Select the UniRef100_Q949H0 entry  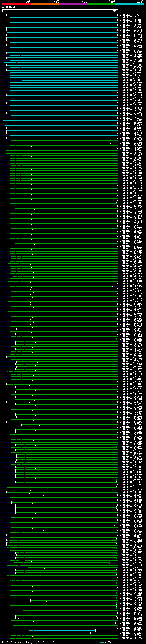[x=131, y=128]
